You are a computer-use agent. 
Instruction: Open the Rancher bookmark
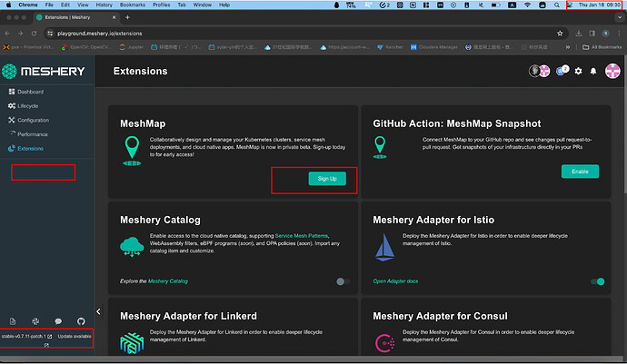pyautogui.click(x=390, y=47)
